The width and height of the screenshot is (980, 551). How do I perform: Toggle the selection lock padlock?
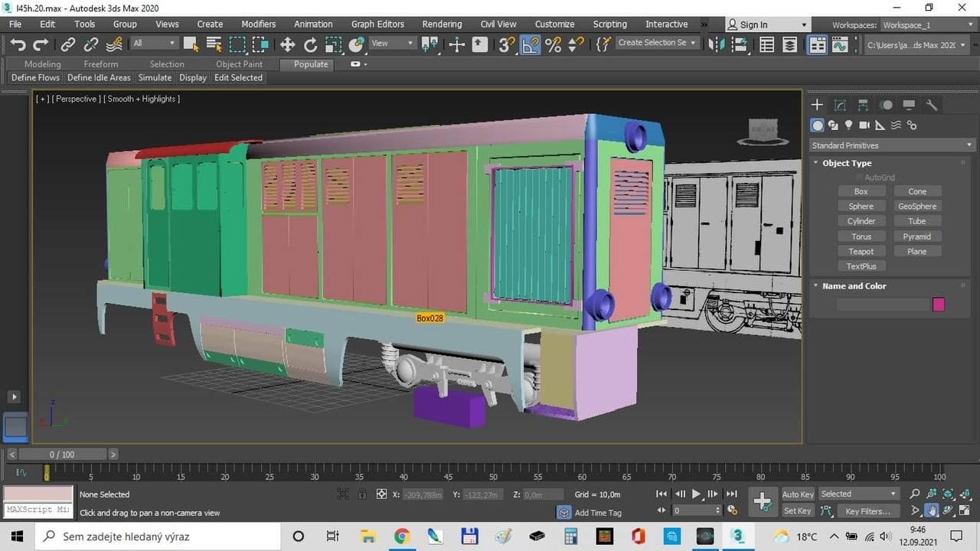point(362,494)
